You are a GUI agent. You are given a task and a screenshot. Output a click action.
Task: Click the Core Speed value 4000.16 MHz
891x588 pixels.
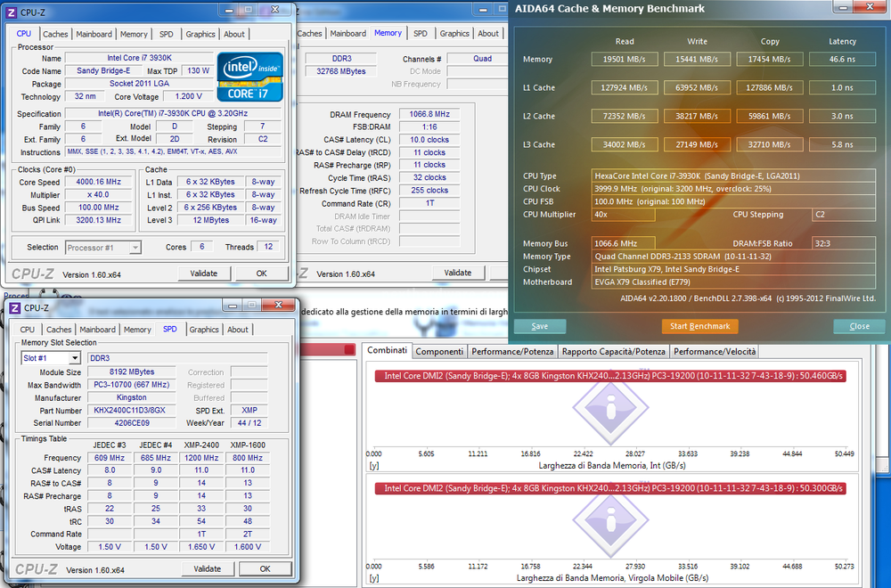coord(99,182)
